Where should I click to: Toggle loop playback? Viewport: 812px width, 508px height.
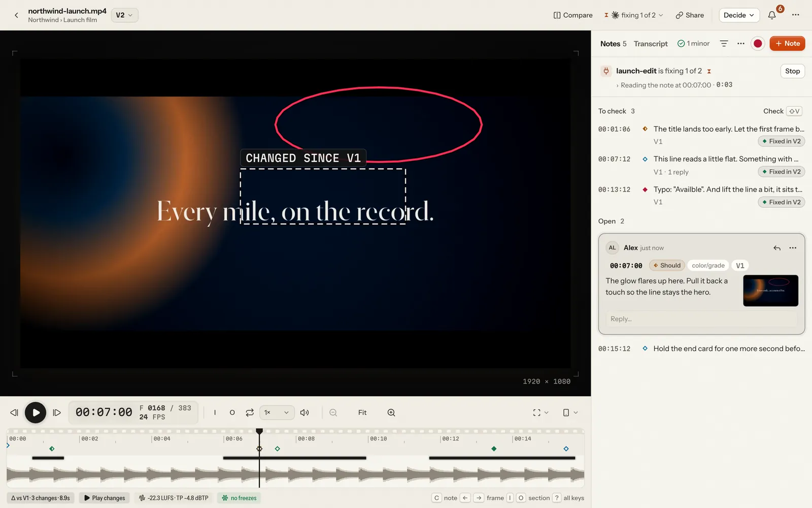(250, 412)
